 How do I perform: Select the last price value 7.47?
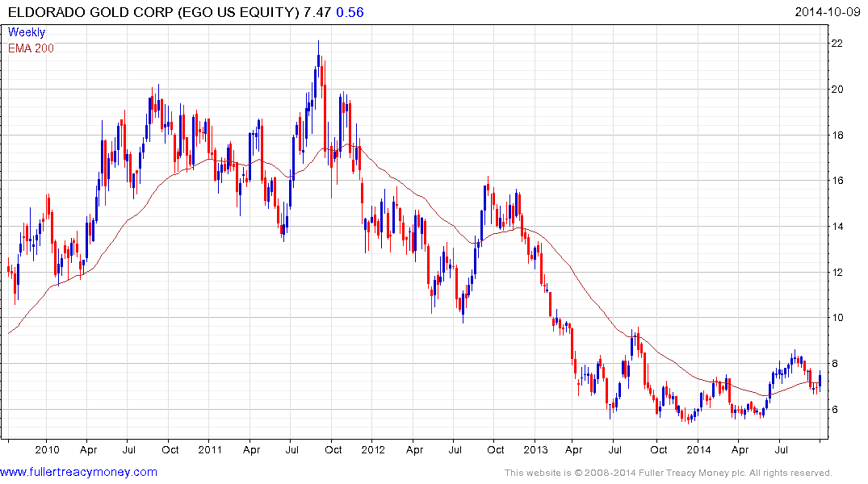click(x=317, y=12)
